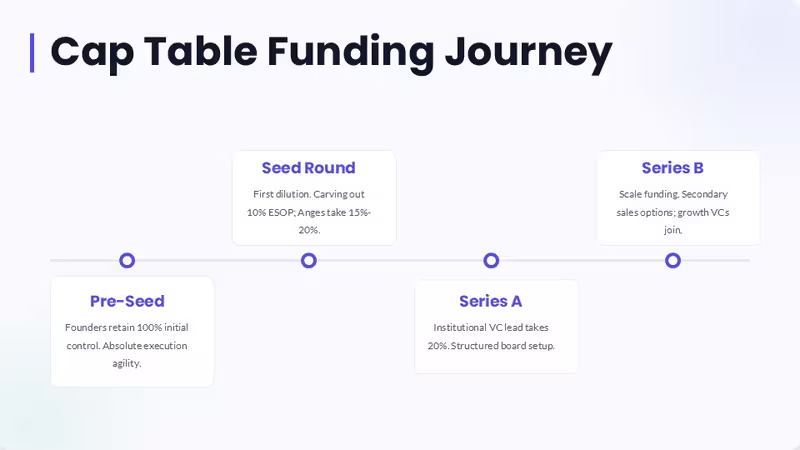This screenshot has width=800, height=450.
Task: Click the Series A timeline marker circle
Action: click(x=491, y=260)
